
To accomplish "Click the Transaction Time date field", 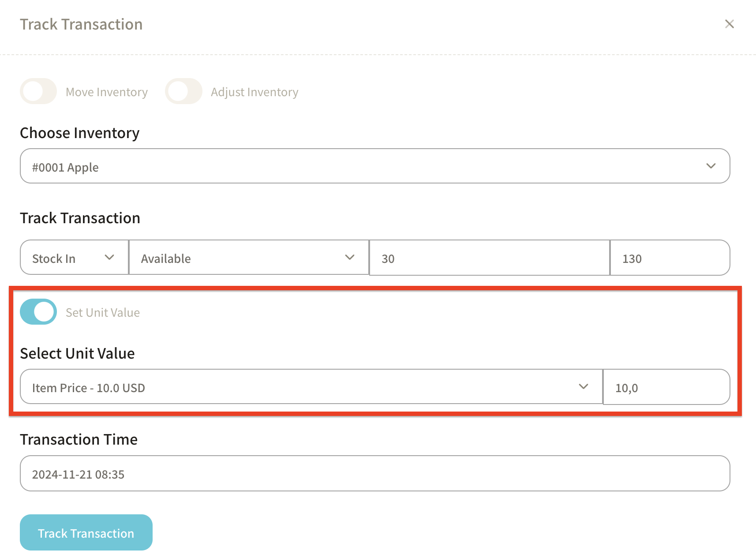I will coord(375,474).
